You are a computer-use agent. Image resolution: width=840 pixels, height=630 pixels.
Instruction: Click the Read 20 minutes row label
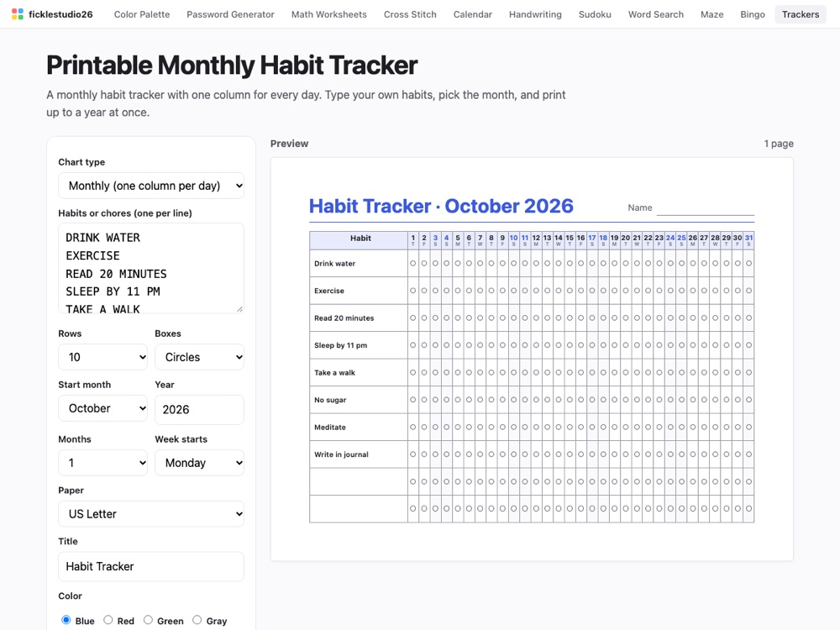pos(344,318)
